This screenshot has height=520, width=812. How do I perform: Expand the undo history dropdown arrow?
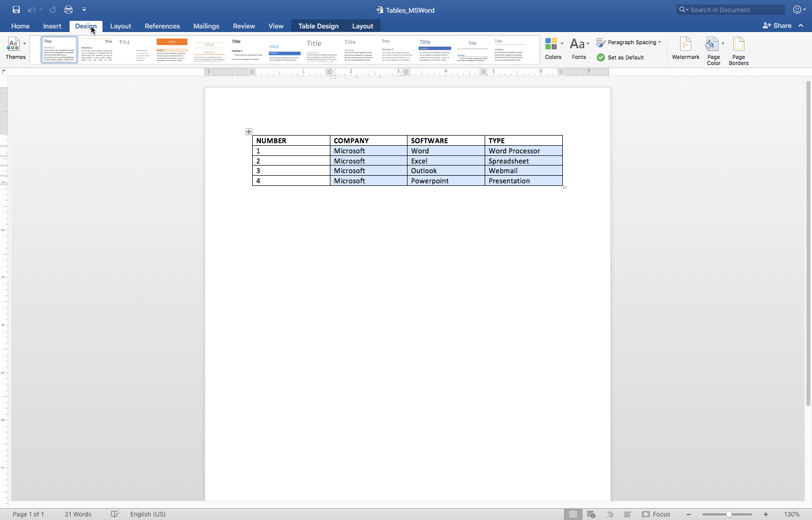point(41,10)
